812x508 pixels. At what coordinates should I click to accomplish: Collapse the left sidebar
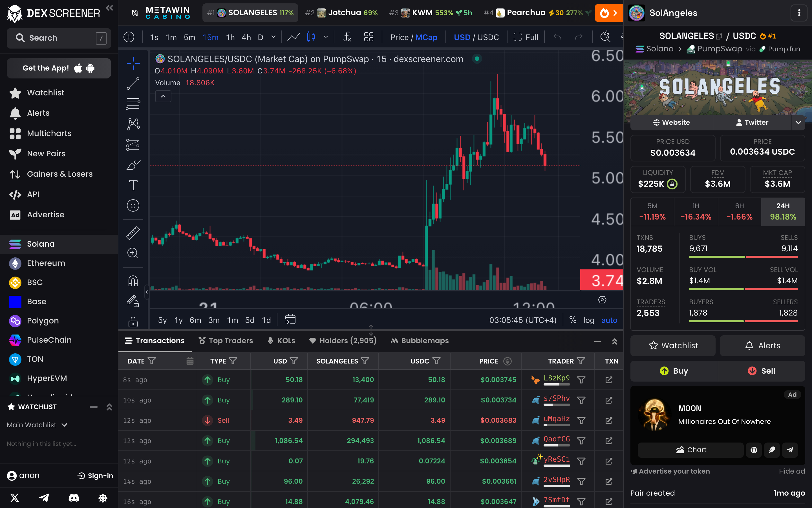click(109, 8)
